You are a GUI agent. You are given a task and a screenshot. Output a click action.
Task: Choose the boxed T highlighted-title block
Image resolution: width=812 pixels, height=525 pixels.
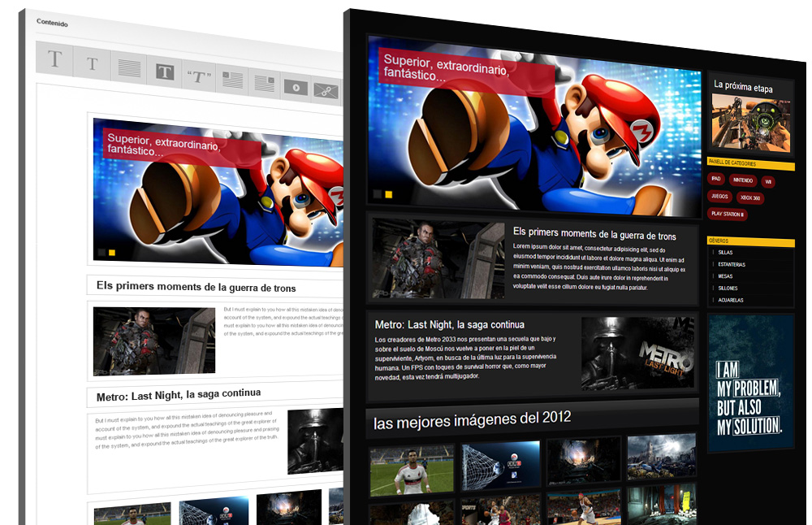(165, 72)
